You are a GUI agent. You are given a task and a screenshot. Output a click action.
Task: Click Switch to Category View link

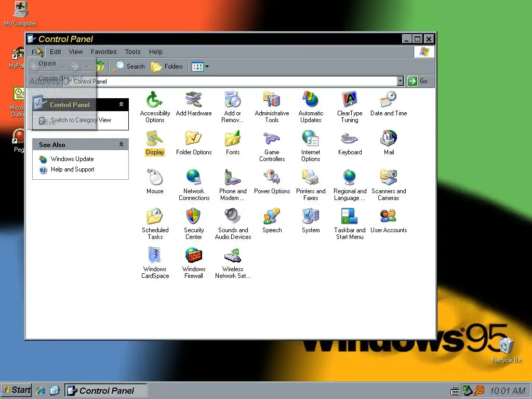81,120
